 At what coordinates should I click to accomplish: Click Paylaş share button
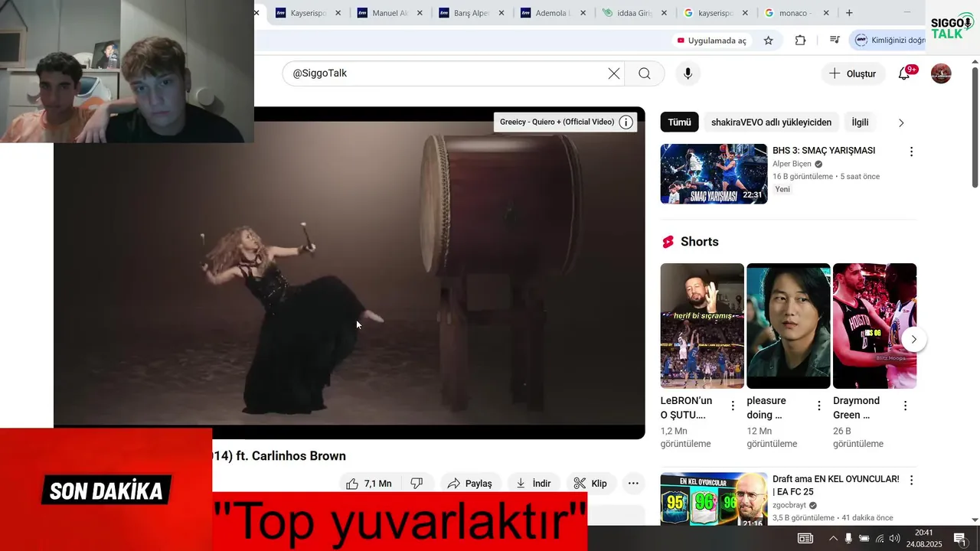click(x=470, y=484)
